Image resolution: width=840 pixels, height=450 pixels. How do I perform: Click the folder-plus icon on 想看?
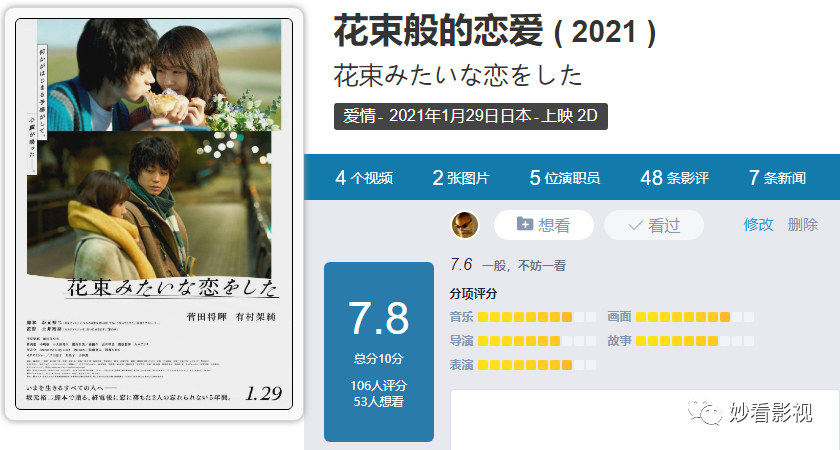[x=524, y=224]
